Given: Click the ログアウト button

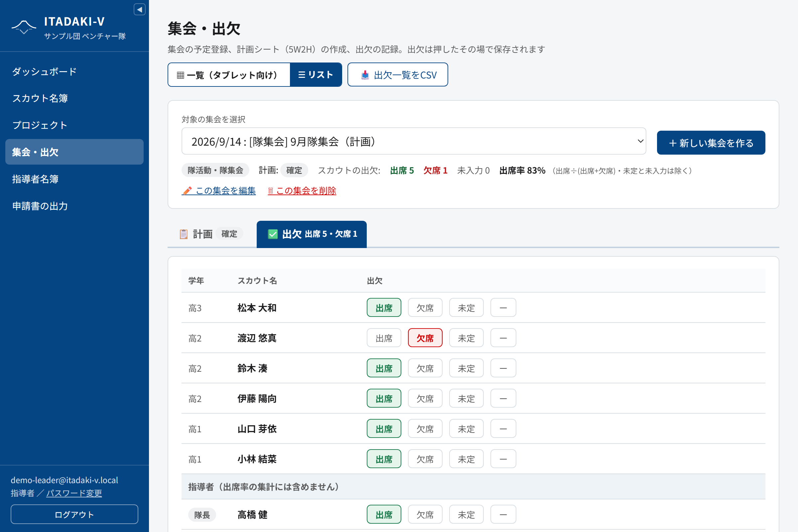Looking at the screenshot, I should coord(74,514).
